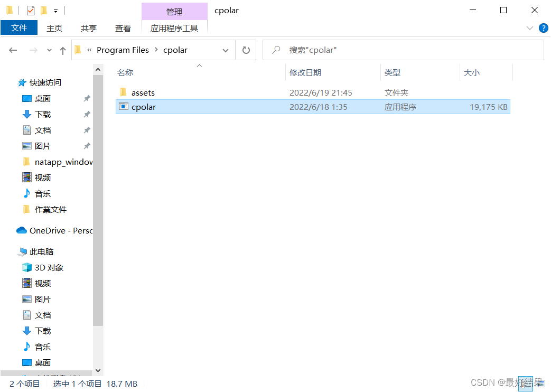Image resolution: width=551 pixels, height=392 pixels.
Task: Open 音乐 under quick access
Action: click(x=42, y=194)
